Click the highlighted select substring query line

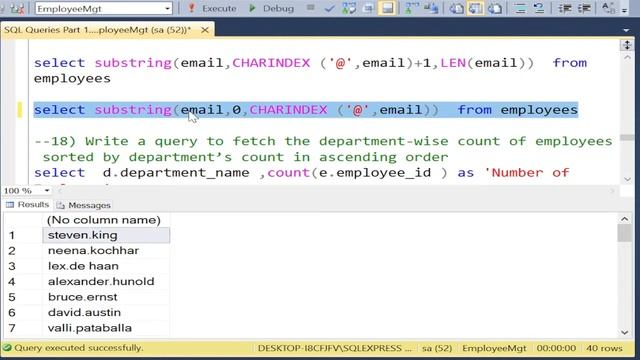(306, 110)
